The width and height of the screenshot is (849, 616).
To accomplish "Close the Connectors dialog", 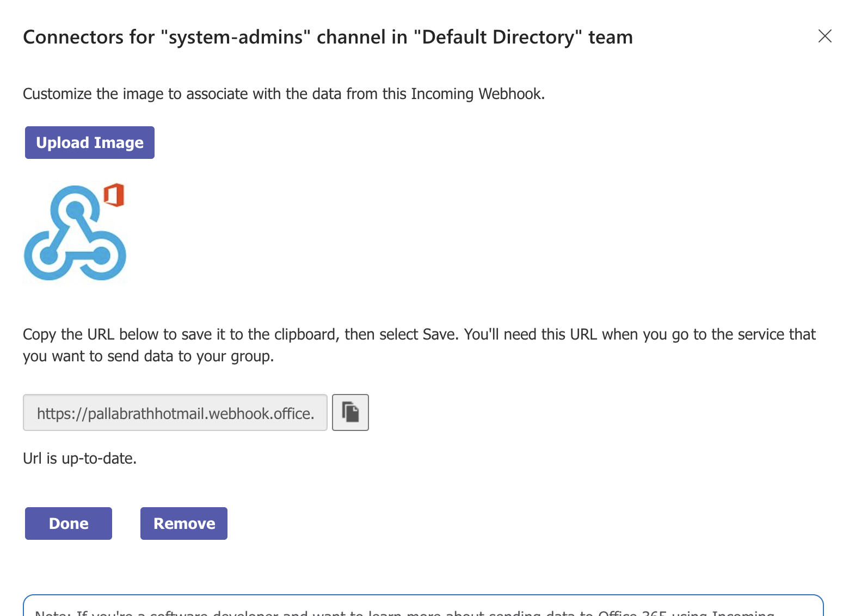I will 825,36.
